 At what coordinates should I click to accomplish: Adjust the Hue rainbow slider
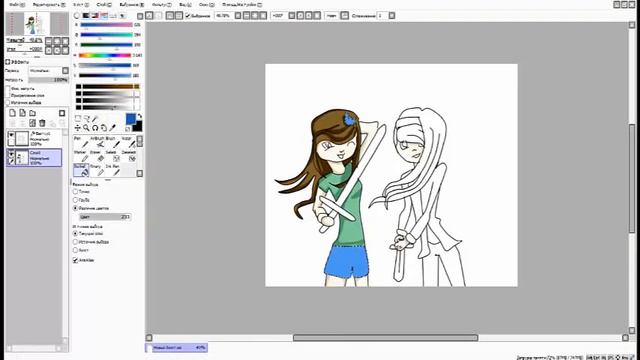click(x=105, y=55)
